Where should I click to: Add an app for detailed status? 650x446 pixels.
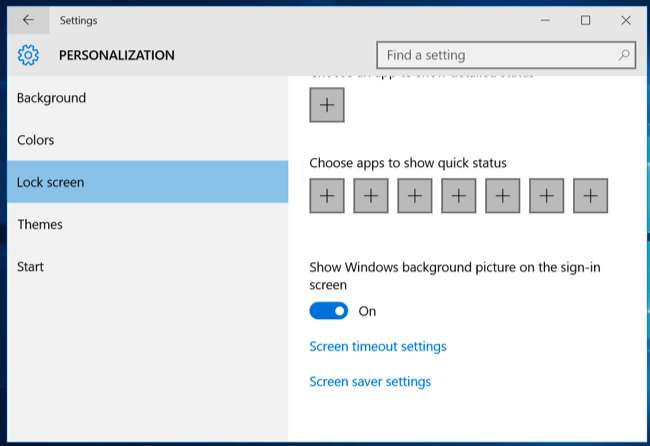(327, 105)
